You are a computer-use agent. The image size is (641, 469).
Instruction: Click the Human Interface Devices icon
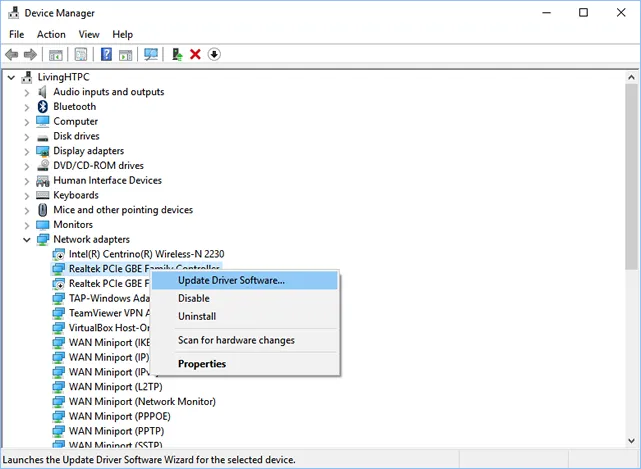pyautogui.click(x=43, y=181)
